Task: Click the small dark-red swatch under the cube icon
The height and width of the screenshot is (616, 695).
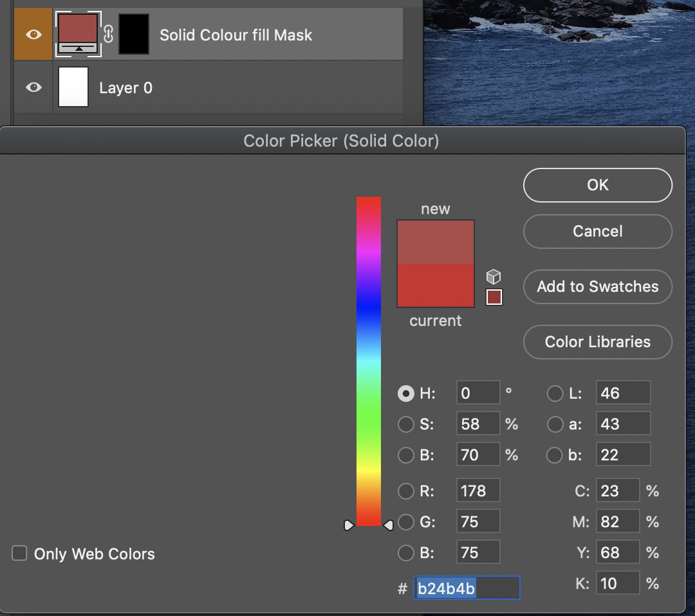Action: pyautogui.click(x=494, y=297)
